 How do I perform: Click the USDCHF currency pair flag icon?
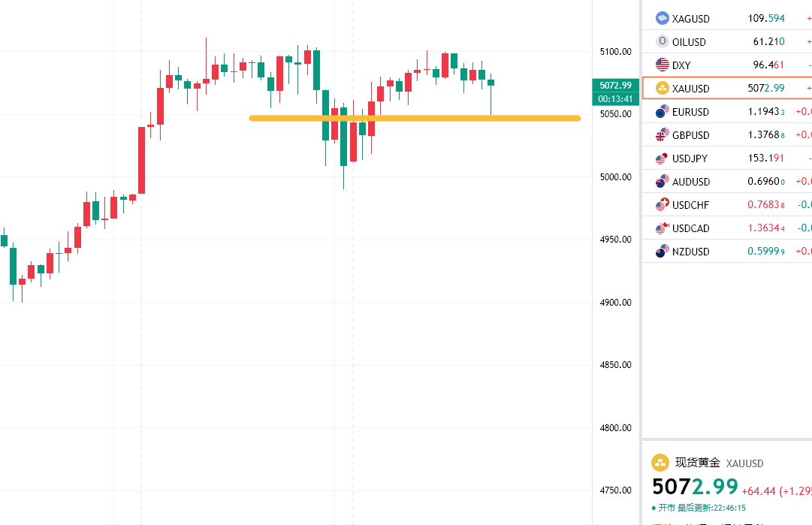point(662,205)
